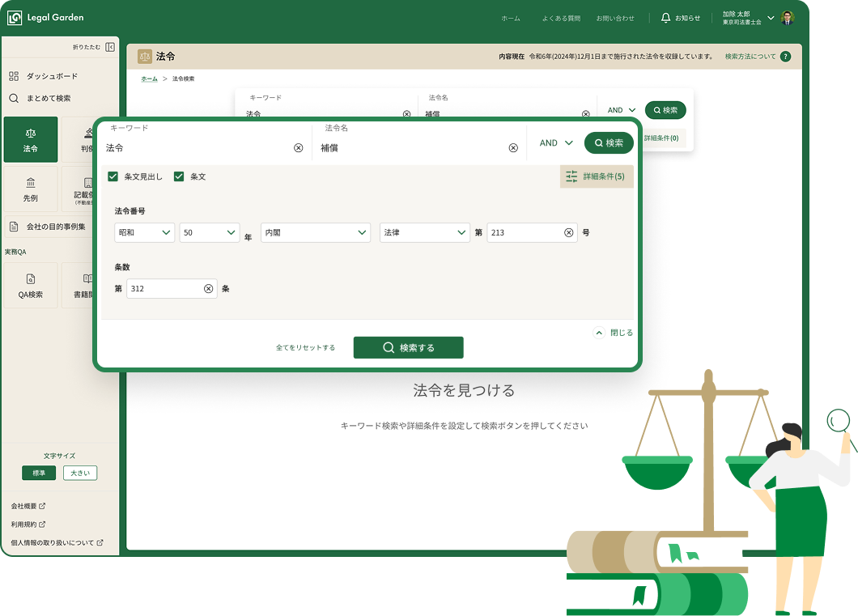Open background AND operator dropdown
This screenshot has height=616, width=858.
tap(621, 110)
